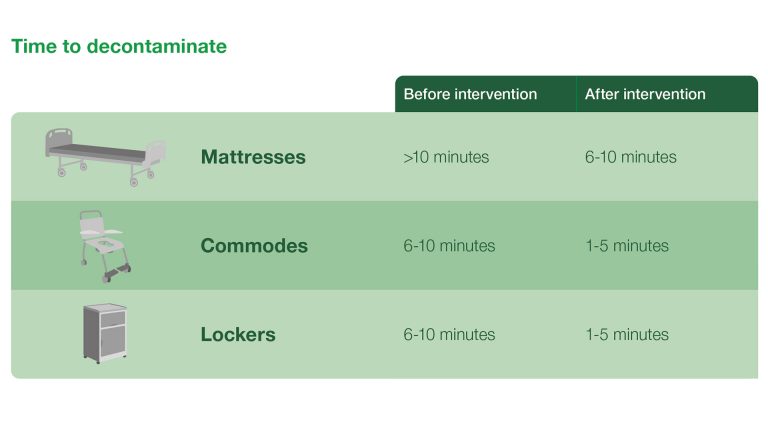Click the bedside locker icon
The image size is (768, 432).
click(x=105, y=334)
